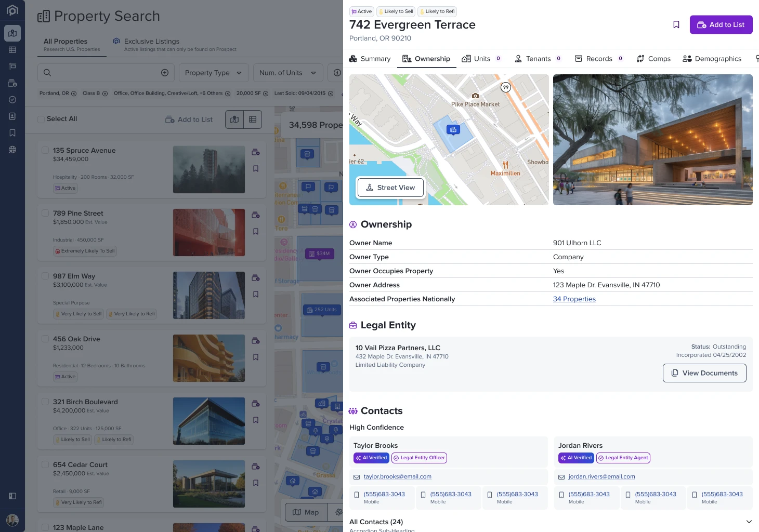Check the 321 Birch Boulevard checkbox

pos(45,402)
